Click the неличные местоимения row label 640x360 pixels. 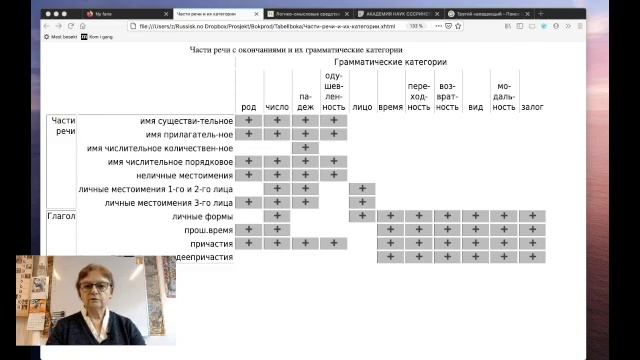[x=184, y=176]
